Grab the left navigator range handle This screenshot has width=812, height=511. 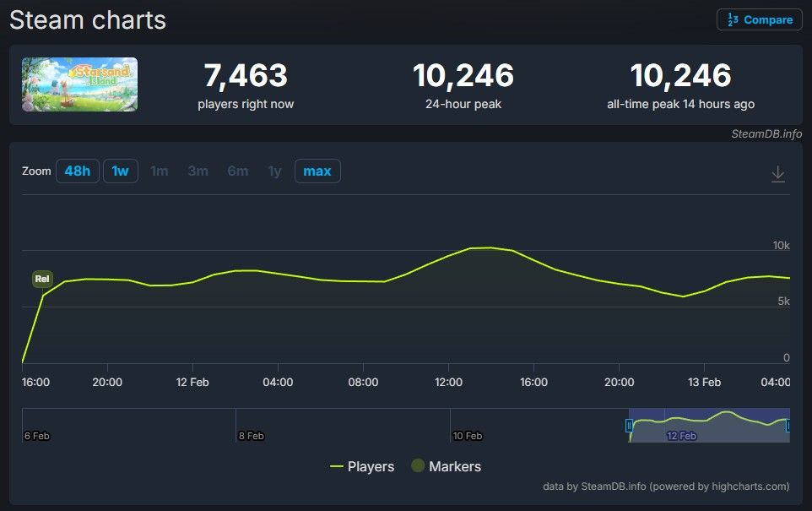(x=629, y=426)
